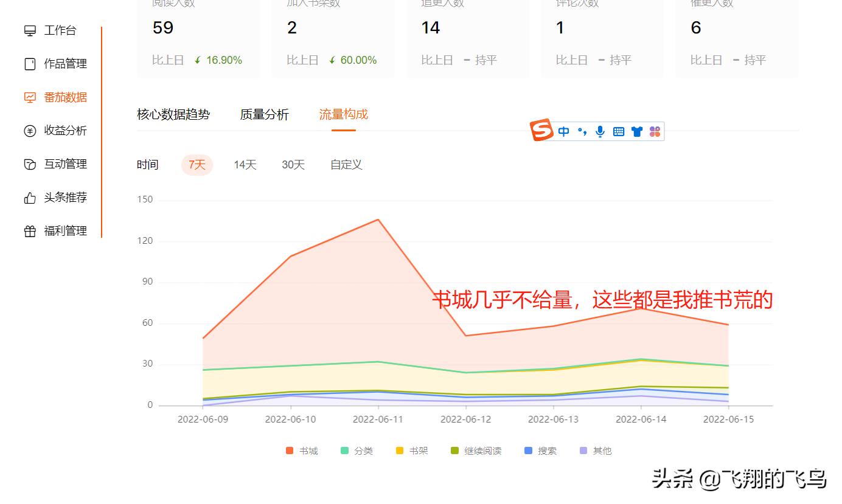Open the Sogou skin center (t-shirt icon)
The image size is (842, 504).
pyautogui.click(x=636, y=131)
